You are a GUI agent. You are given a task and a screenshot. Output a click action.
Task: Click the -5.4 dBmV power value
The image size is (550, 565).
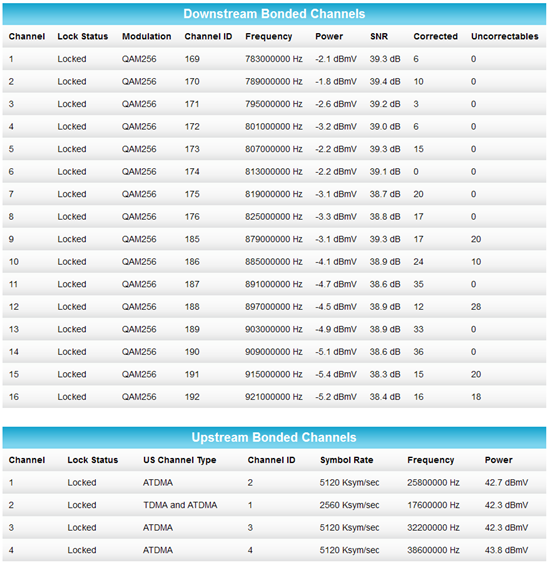pos(336,374)
